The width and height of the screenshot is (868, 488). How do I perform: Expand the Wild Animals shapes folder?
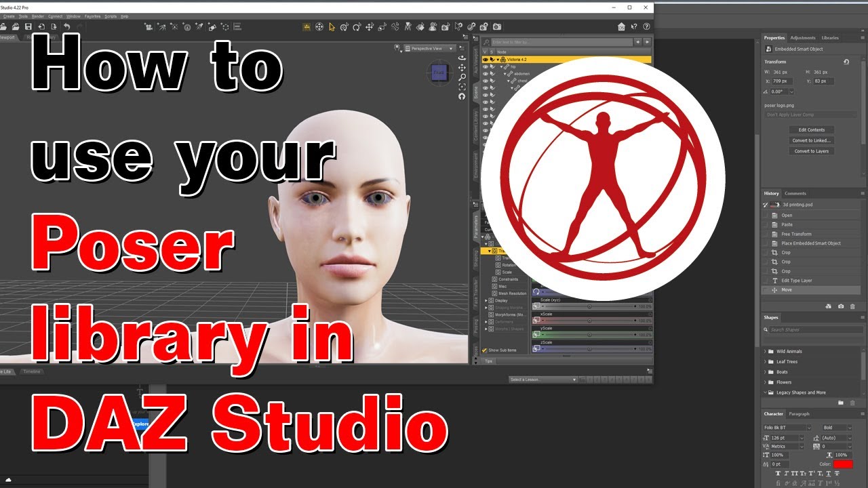[766, 352]
